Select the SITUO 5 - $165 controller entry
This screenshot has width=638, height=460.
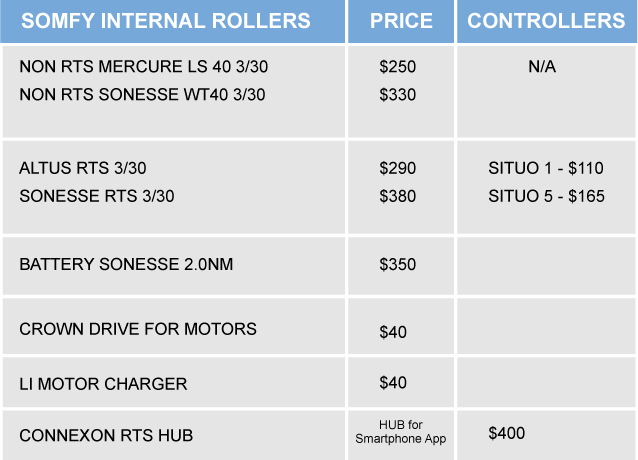(546, 196)
